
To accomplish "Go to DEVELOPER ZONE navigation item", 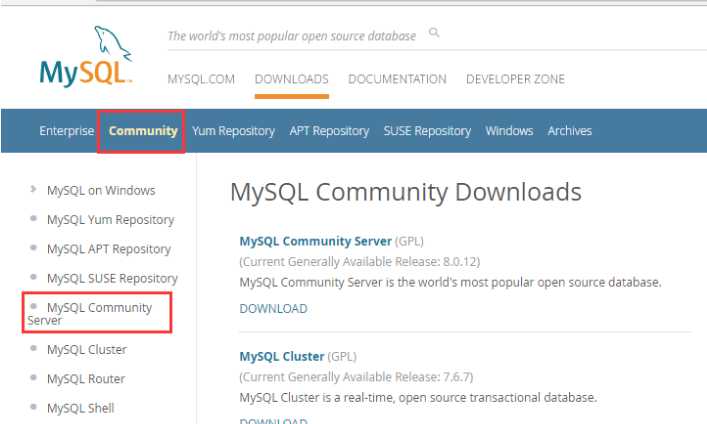I will point(515,79).
